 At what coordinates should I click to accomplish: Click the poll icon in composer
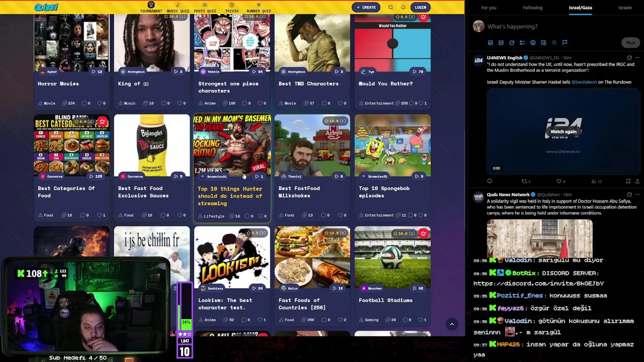pos(522,43)
